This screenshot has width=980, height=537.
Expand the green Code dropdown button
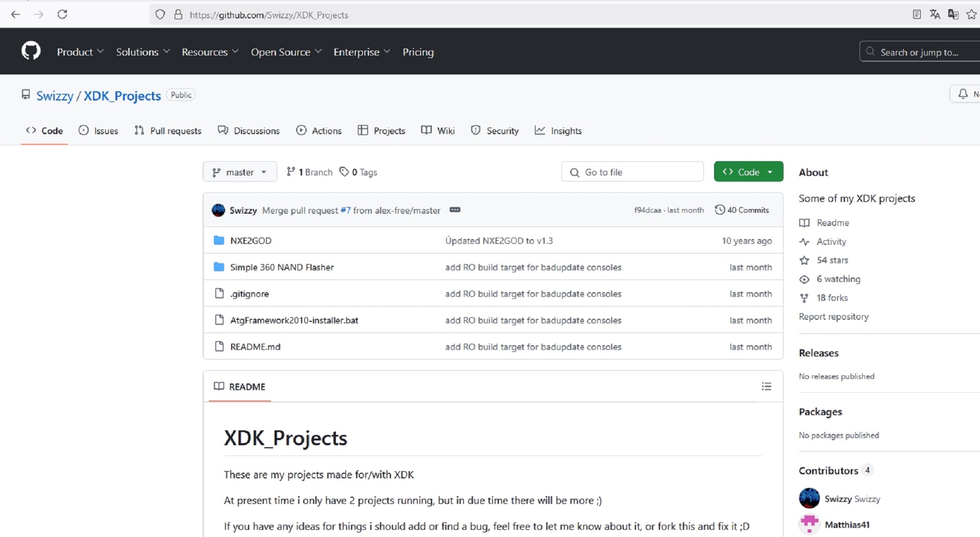(748, 172)
